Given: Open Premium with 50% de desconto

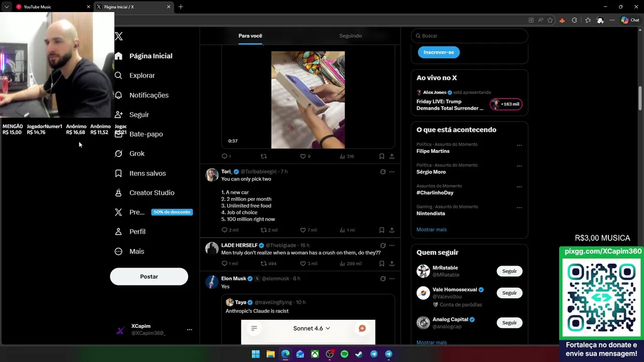Looking at the screenshot, I should click(153, 212).
